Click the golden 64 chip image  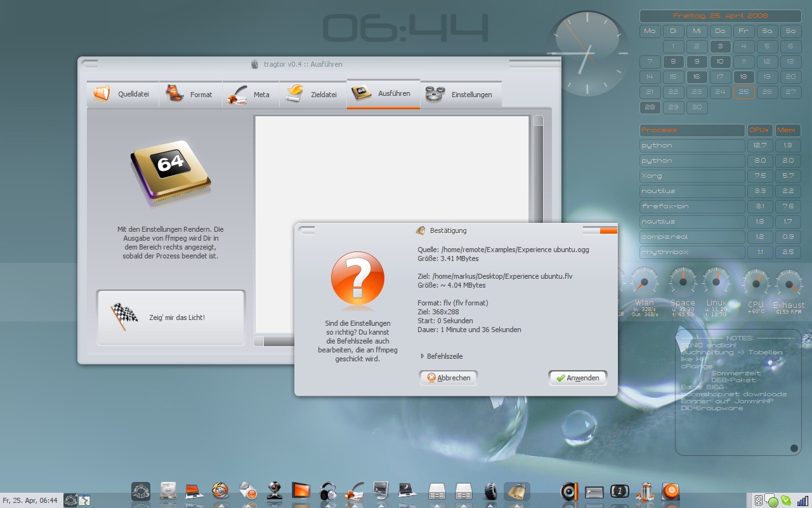tap(171, 173)
